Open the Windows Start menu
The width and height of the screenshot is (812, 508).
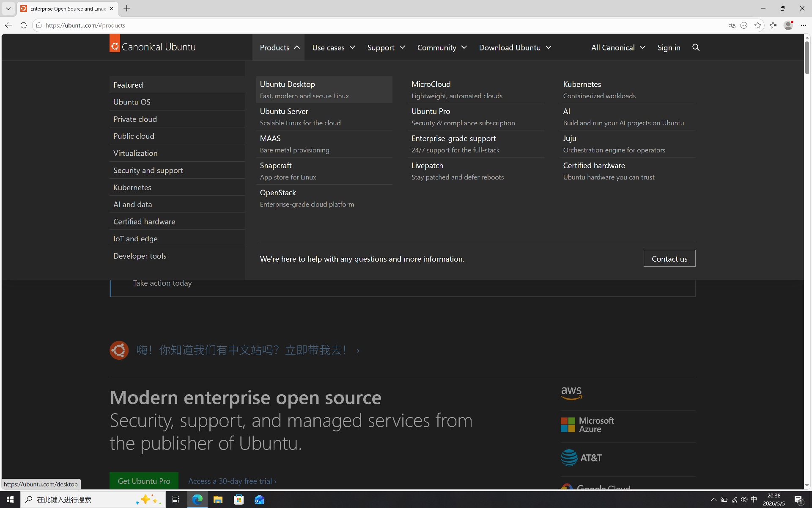(x=10, y=500)
